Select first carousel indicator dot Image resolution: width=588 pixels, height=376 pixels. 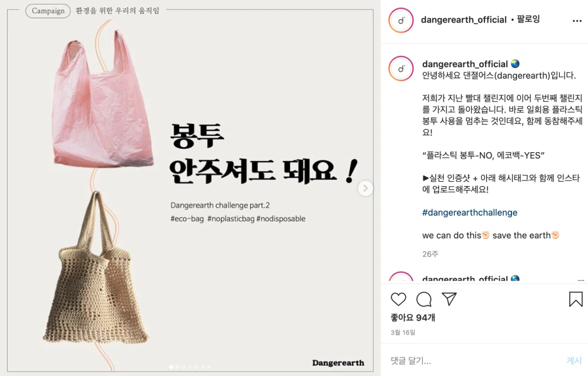pyautogui.click(x=171, y=367)
